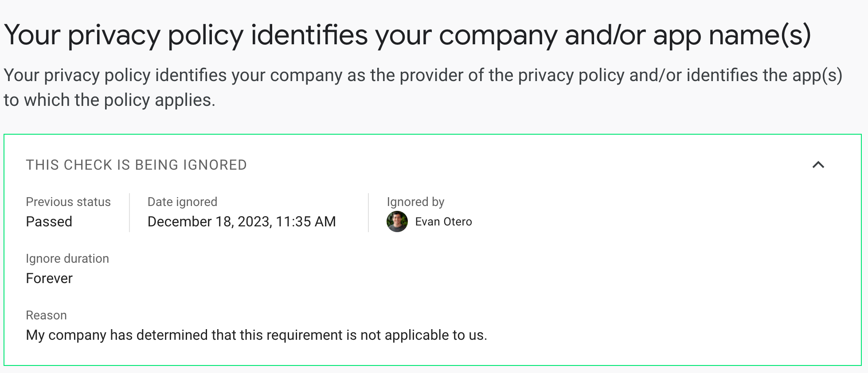Click divider between Previous status and Date ignored
Screen dimensions: 868x373
click(129, 213)
